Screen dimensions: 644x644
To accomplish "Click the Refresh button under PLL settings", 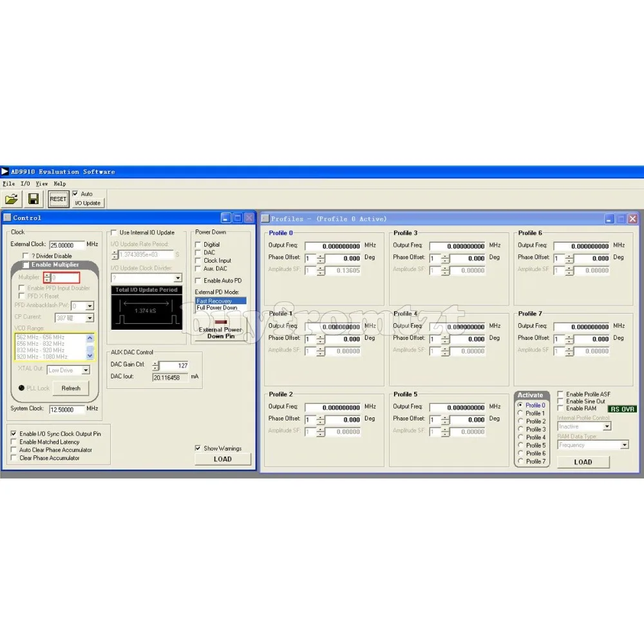I will click(x=71, y=388).
